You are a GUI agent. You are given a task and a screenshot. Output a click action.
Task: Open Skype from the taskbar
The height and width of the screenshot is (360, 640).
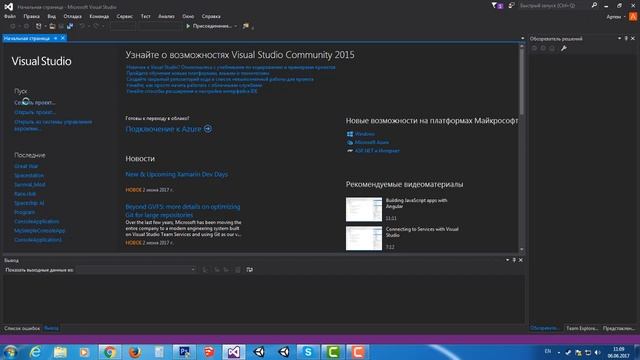[308, 352]
